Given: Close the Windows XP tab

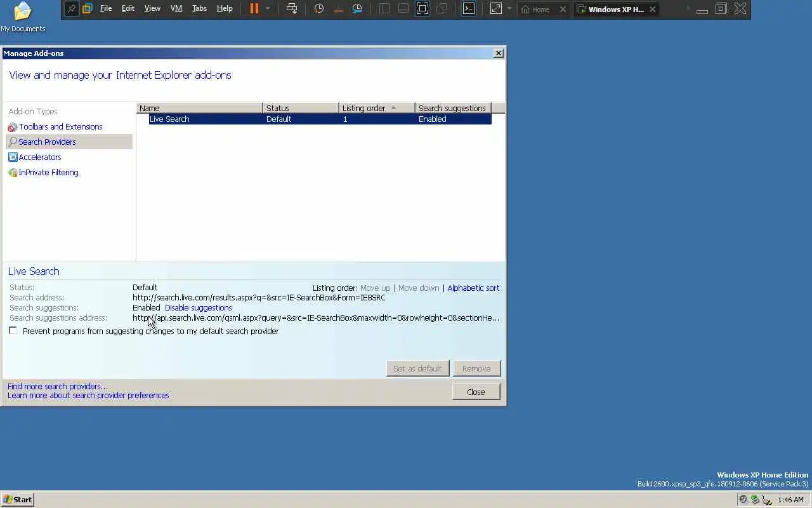Looking at the screenshot, I should 652,10.
